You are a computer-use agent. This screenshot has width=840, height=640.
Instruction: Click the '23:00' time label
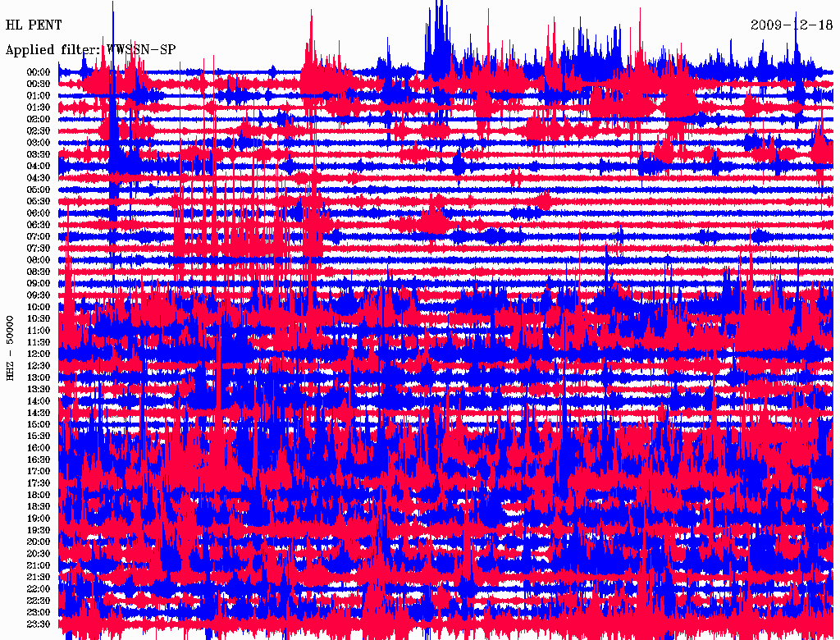point(39,613)
